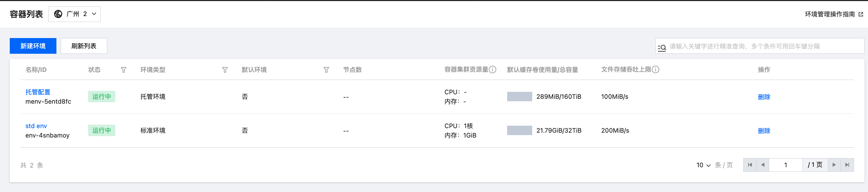The image size is (868, 192).
Task: Open the 广州 region dropdown
Action: click(75, 14)
